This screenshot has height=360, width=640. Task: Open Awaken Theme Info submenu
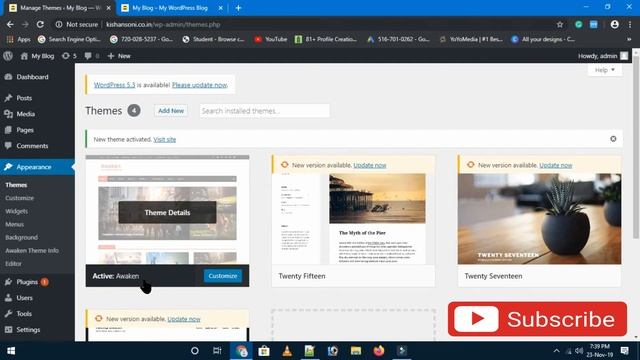pyautogui.click(x=32, y=250)
